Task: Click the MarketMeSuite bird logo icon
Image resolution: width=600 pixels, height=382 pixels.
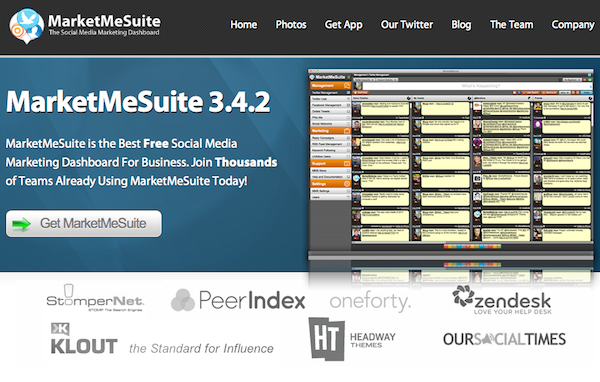Action: click(26, 26)
